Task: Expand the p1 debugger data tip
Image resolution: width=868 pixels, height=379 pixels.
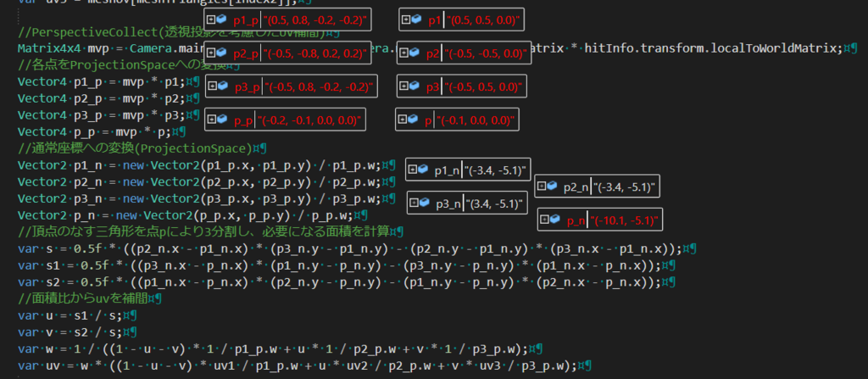Action: [x=405, y=20]
